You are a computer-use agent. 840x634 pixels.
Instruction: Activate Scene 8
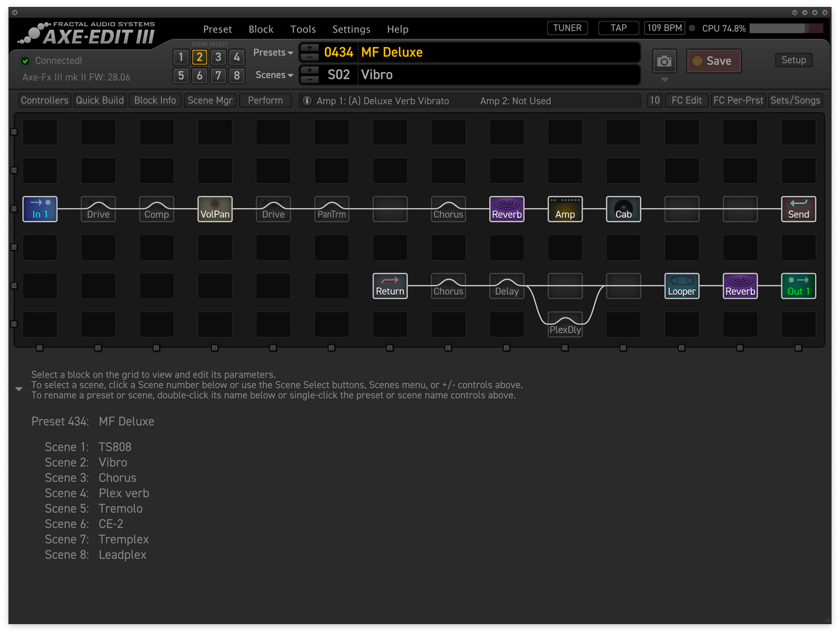coord(237,76)
